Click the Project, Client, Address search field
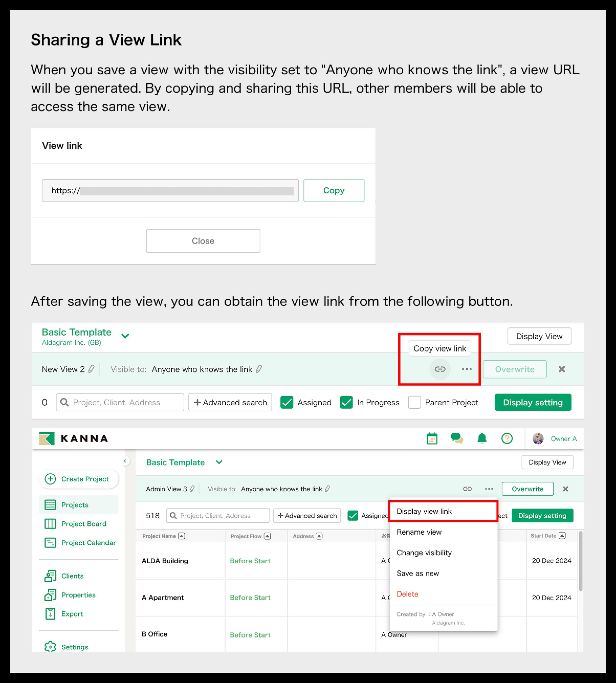The image size is (616, 683). pyautogui.click(x=119, y=402)
